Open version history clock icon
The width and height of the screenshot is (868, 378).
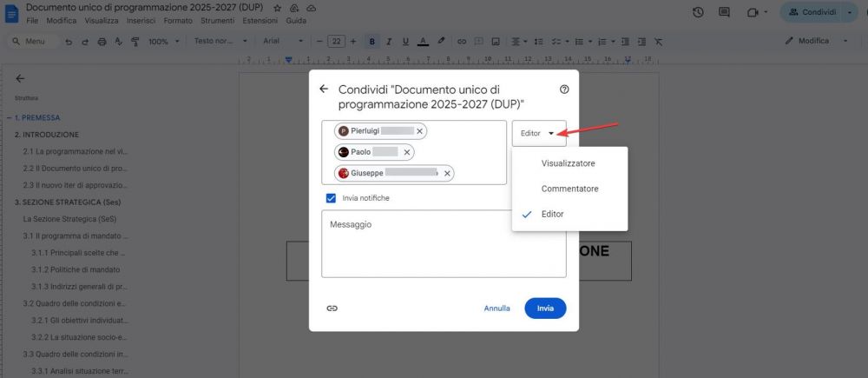click(x=698, y=12)
